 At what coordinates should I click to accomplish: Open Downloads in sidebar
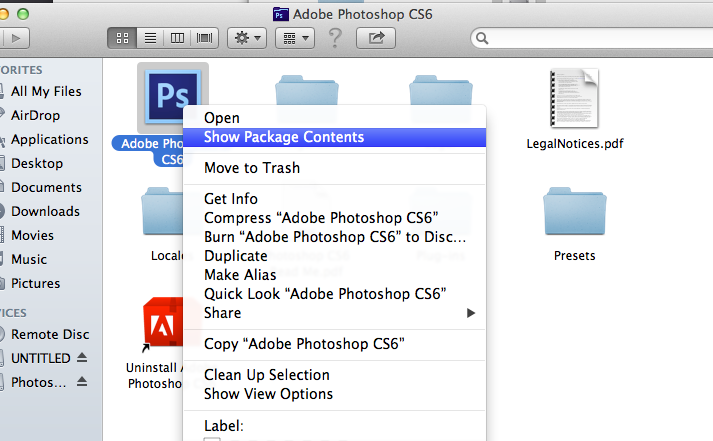[45, 211]
